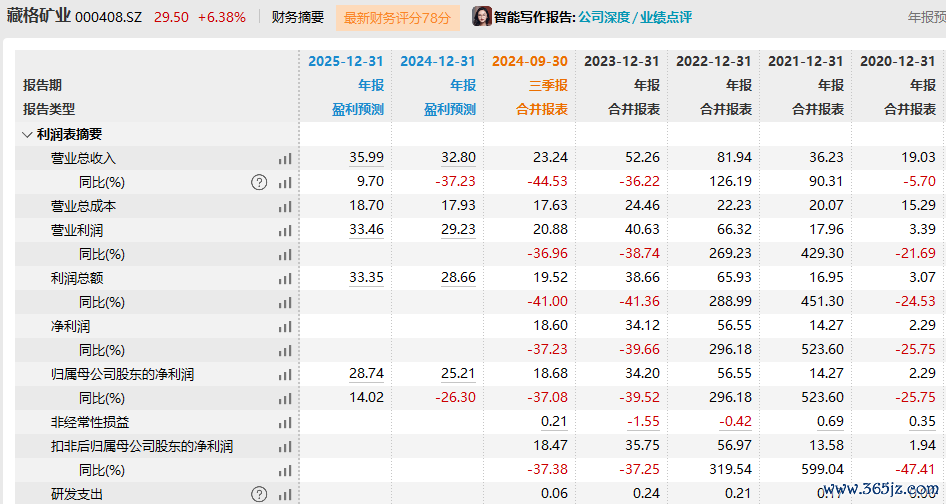This screenshot has height=504, width=946.
Task: Open chart icon for 利润总额 row
Action: [285, 279]
